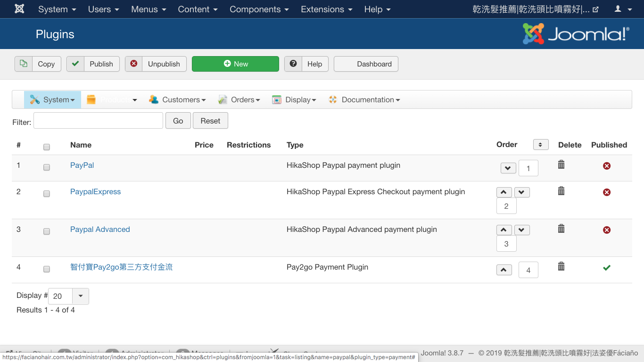Click the 'Results 1 - 4 of 4' text
Screen dimensions: 644x362
[x=46, y=310]
